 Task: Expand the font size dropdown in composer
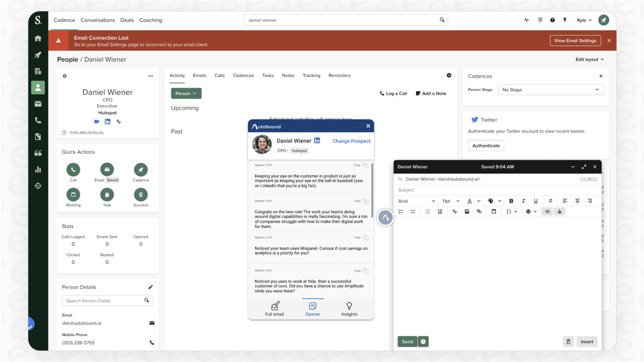[x=450, y=201]
